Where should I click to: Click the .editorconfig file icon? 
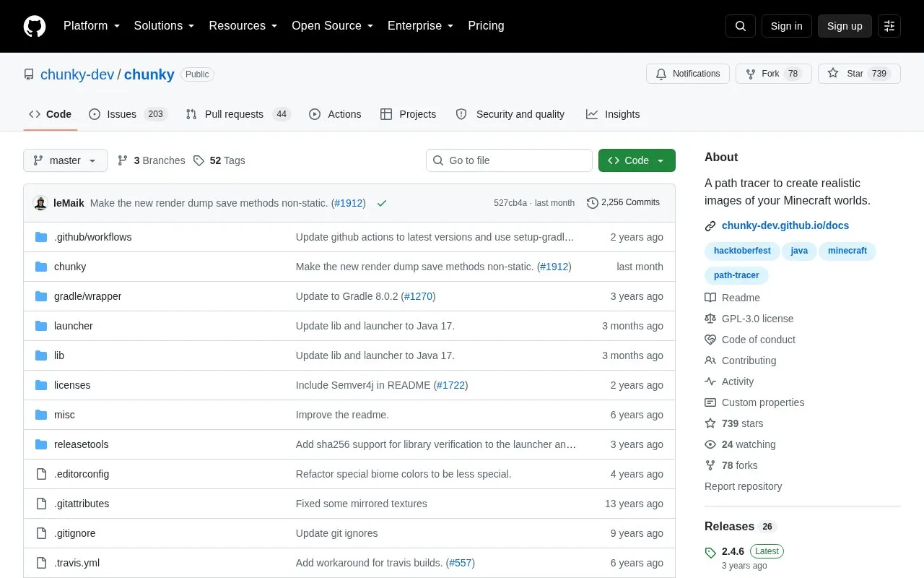click(x=41, y=474)
